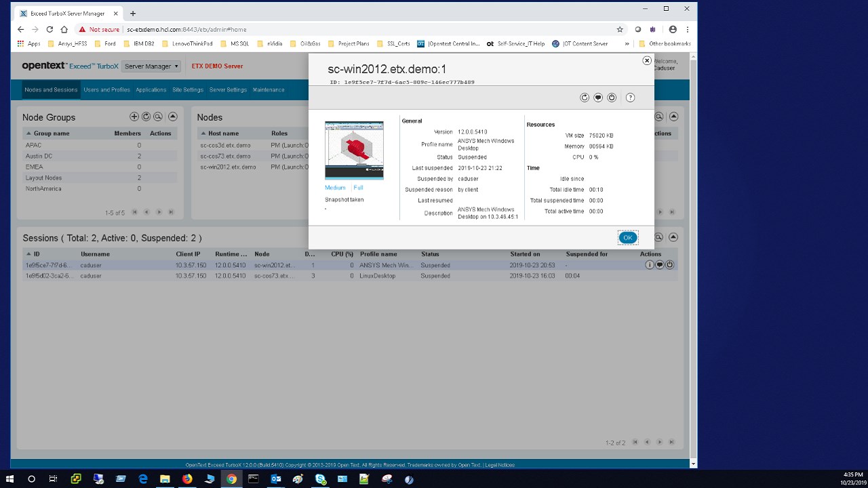
Task: Switch to the Maintenance tab
Action: 269,89
